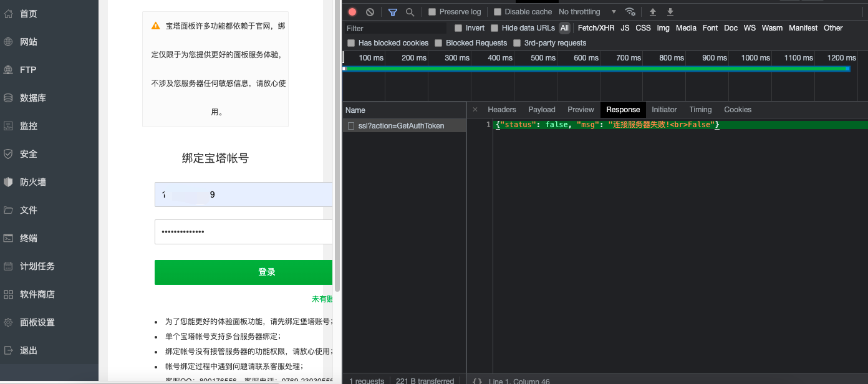Filter requests by Doc type
This screenshot has height=384, width=868.
[x=731, y=28]
